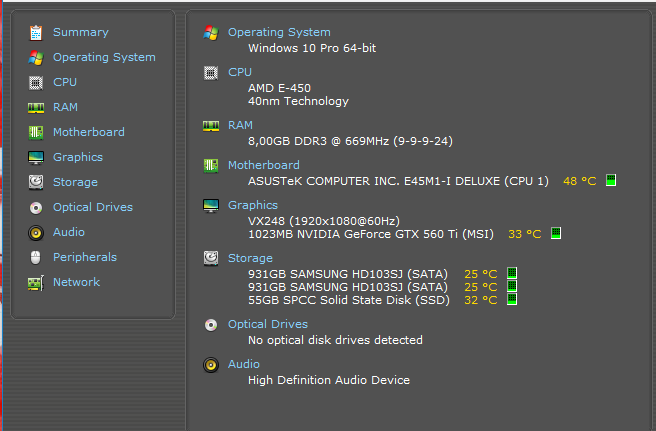Click the GTX 560 Ti temperature indicator

[556, 234]
